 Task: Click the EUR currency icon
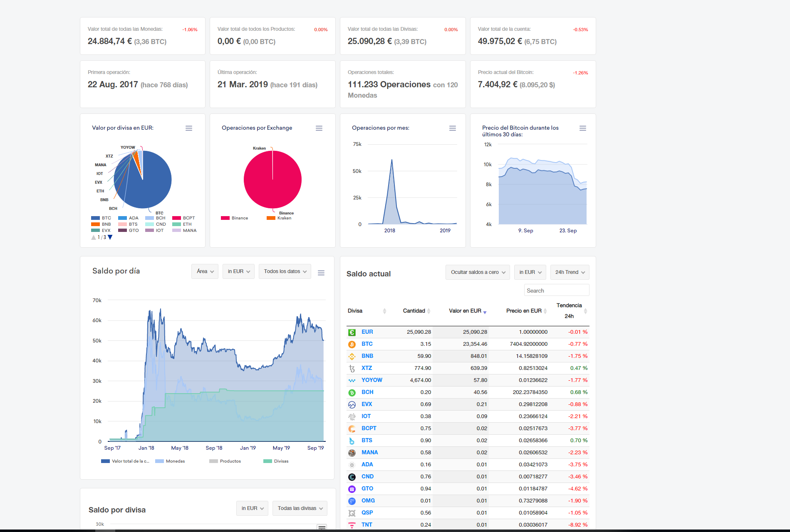[352, 332]
